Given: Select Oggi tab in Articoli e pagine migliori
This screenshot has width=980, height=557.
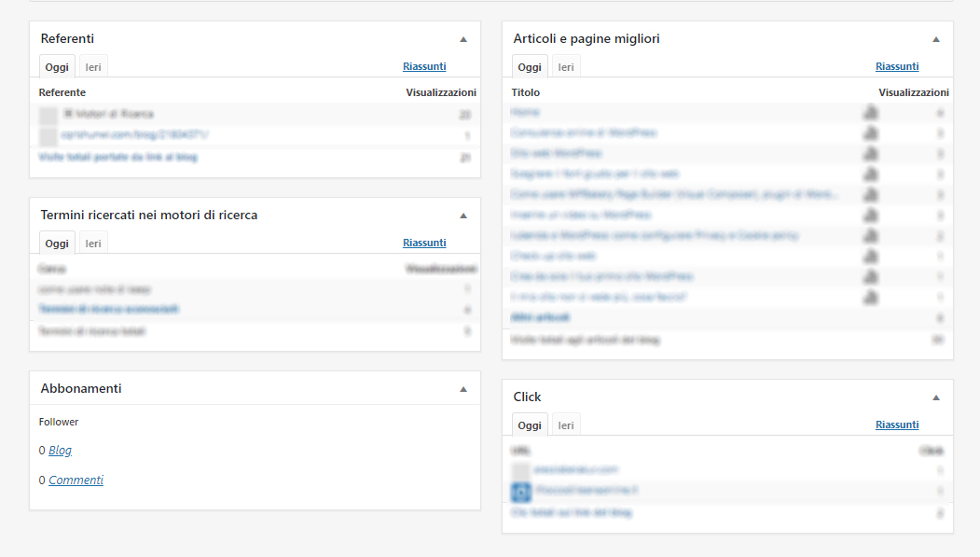Looking at the screenshot, I should pos(530,67).
